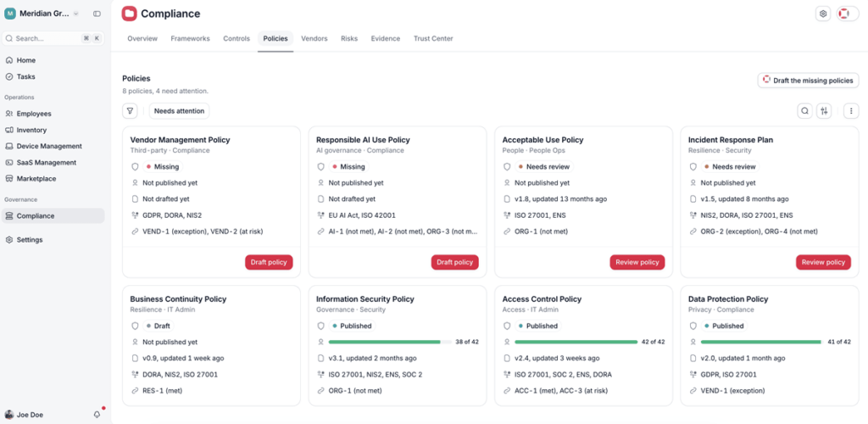The width and height of the screenshot is (868, 424).
Task: Click the 41 of 42 progress bar
Action: [762, 342]
